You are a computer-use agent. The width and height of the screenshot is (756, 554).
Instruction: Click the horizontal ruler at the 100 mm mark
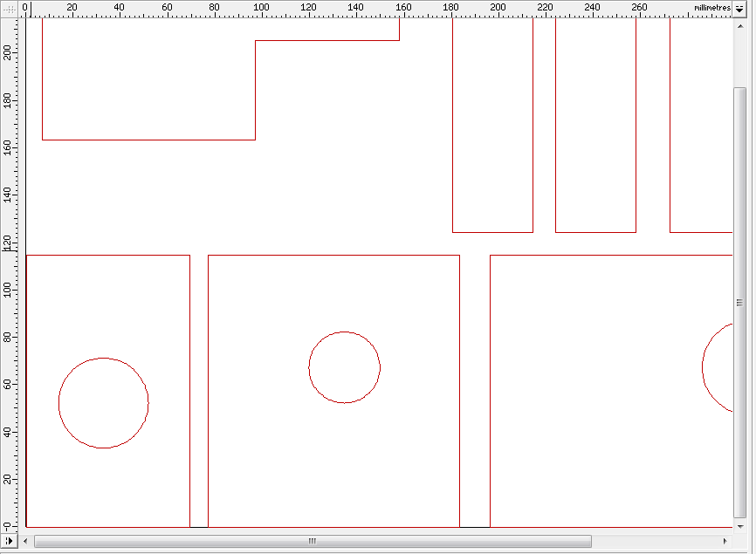[x=261, y=8]
